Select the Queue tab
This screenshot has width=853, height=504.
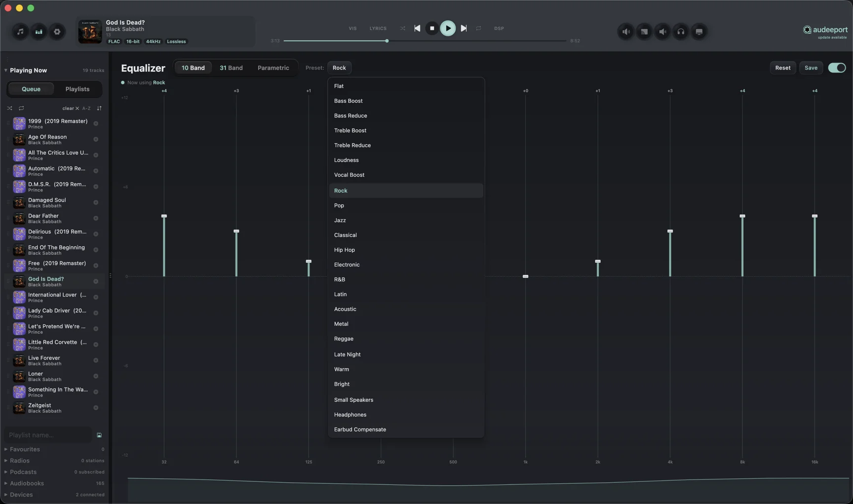(31, 89)
